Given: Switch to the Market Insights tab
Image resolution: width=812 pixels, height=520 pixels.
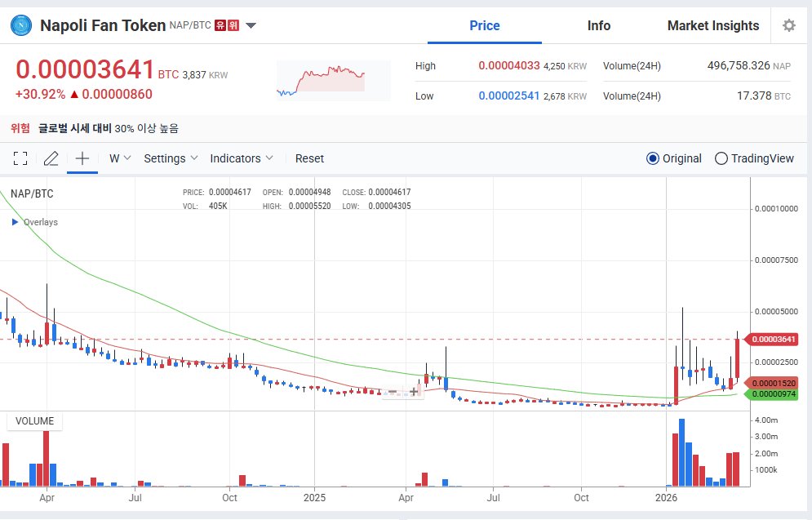Looking at the screenshot, I should 713,25.
